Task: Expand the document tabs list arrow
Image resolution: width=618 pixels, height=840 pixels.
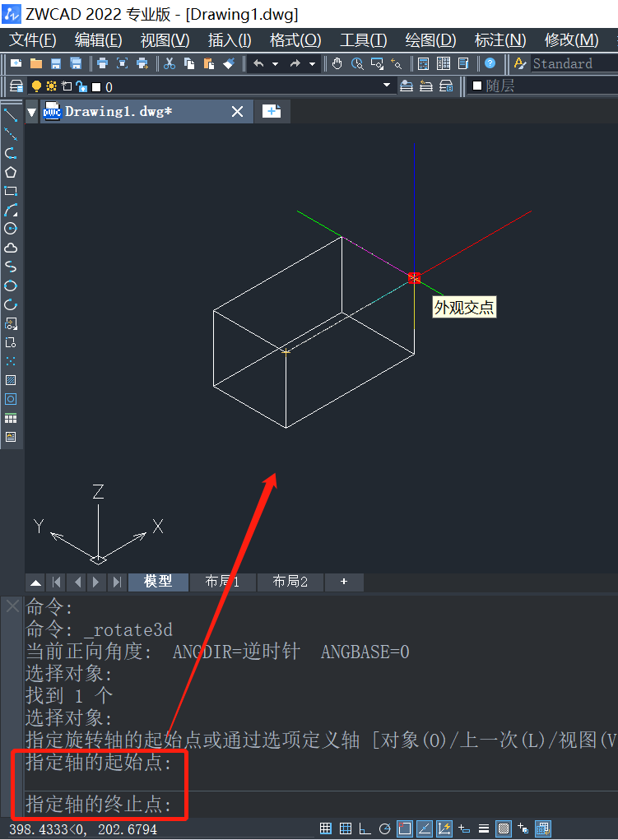Action: pyautogui.click(x=31, y=112)
